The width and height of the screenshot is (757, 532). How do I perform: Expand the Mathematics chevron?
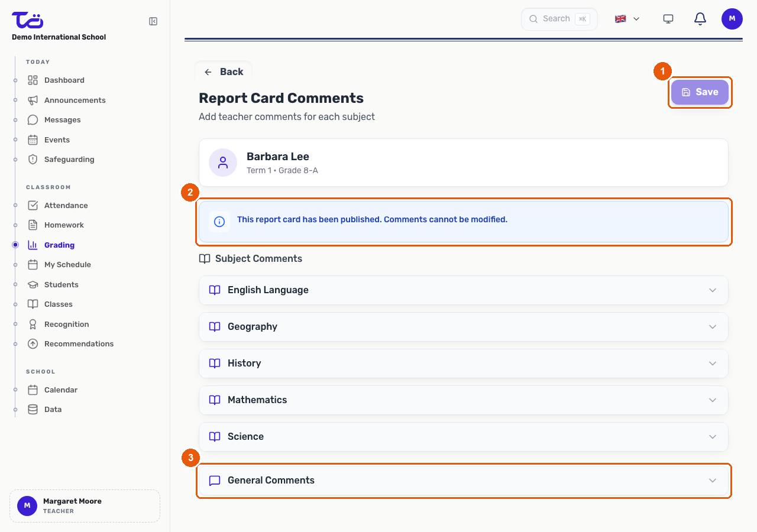click(x=713, y=400)
